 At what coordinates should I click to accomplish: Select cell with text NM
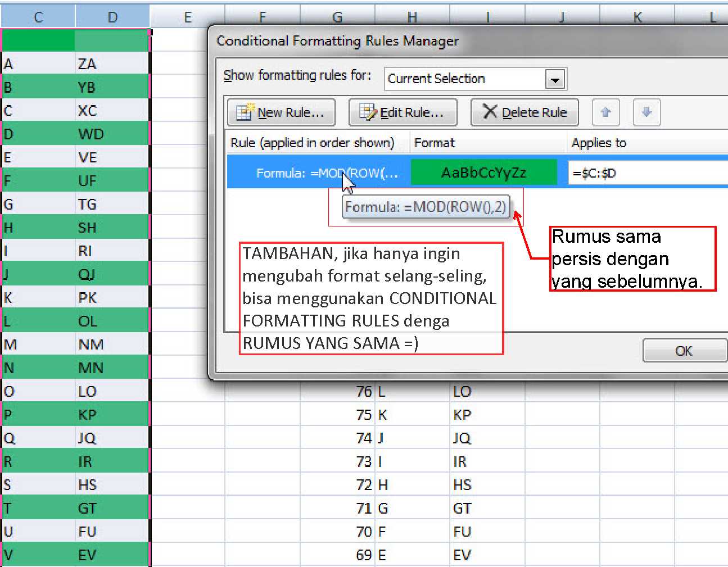[x=111, y=344]
